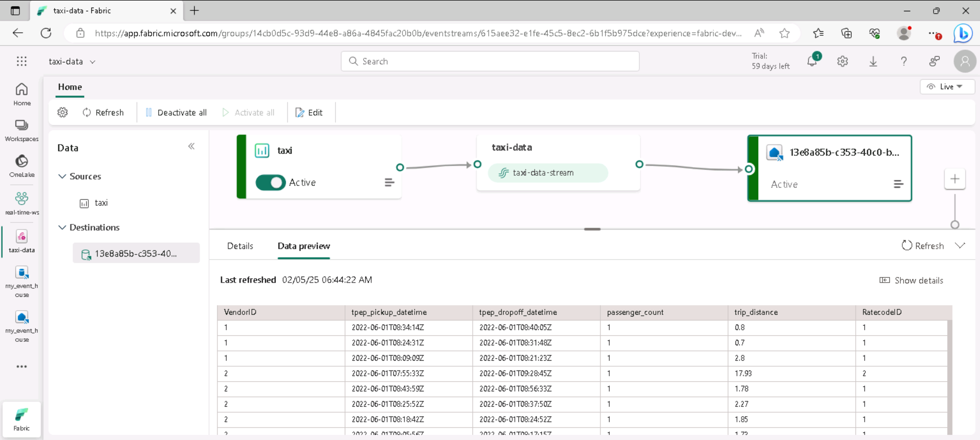Click the data preview vertical scrollbar
The image size is (980, 440).
tap(950, 377)
